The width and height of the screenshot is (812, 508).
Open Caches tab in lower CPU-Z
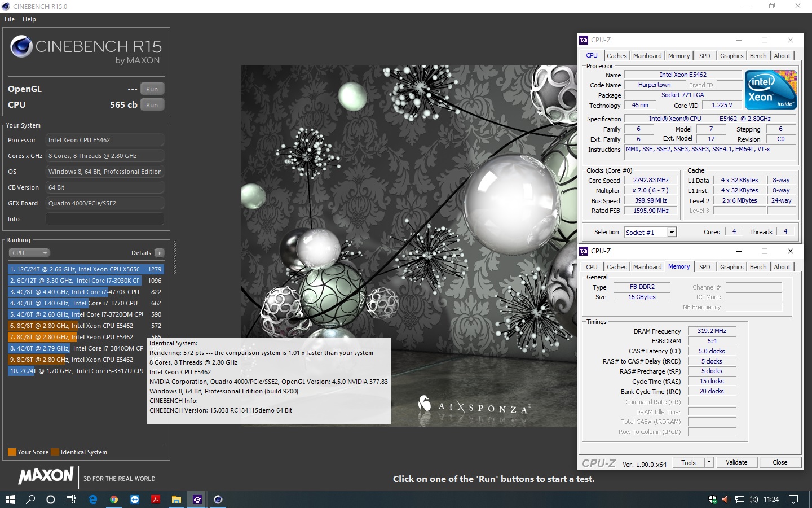617,267
